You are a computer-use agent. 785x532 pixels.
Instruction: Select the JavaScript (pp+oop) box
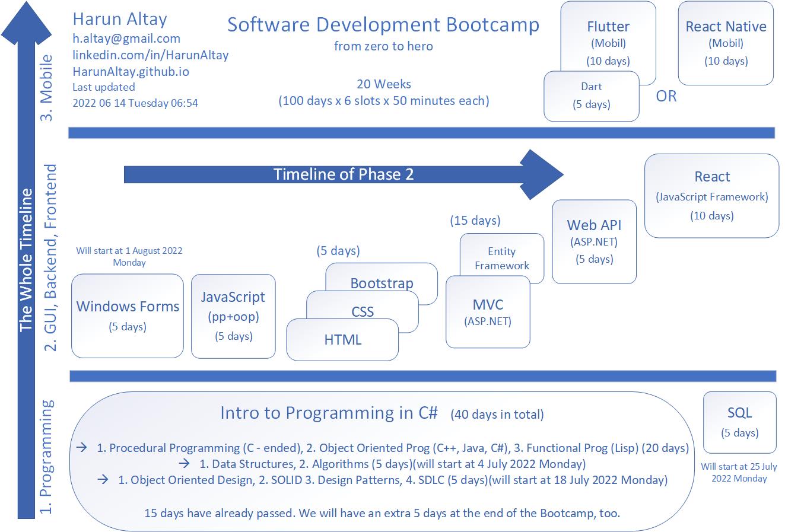pyautogui.click(x=233, y=316)
